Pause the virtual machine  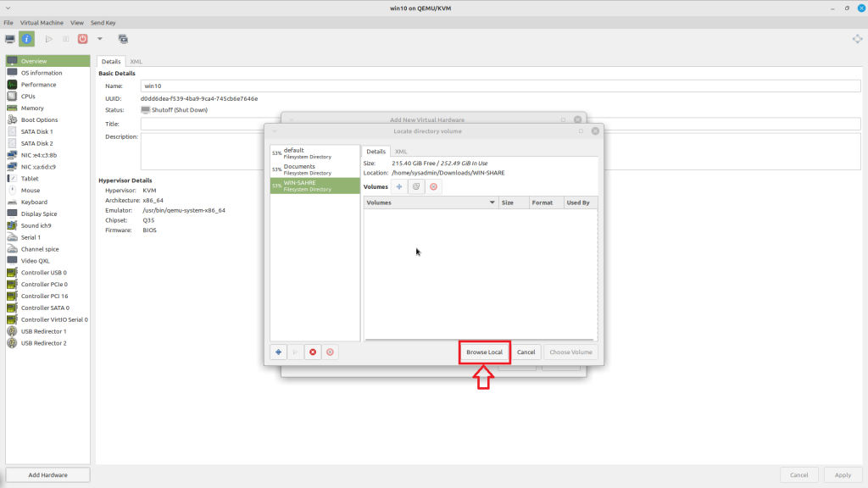click(66, 39)
